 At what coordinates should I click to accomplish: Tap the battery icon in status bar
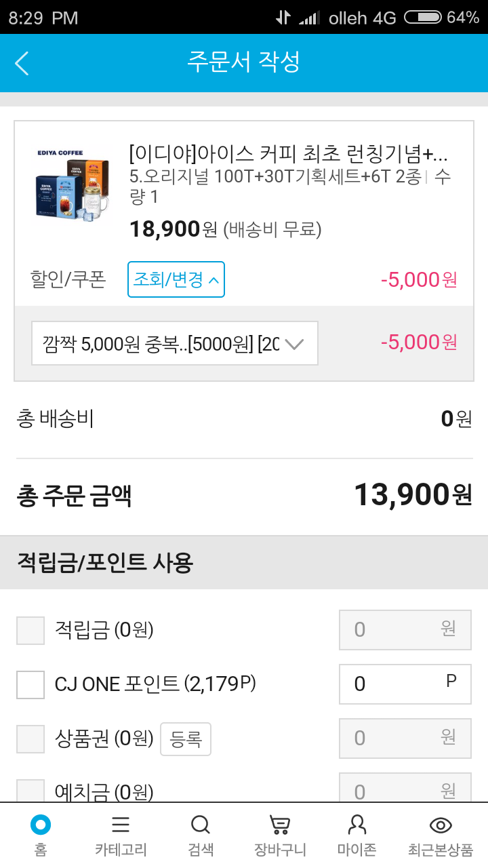(x=422, y=18)
